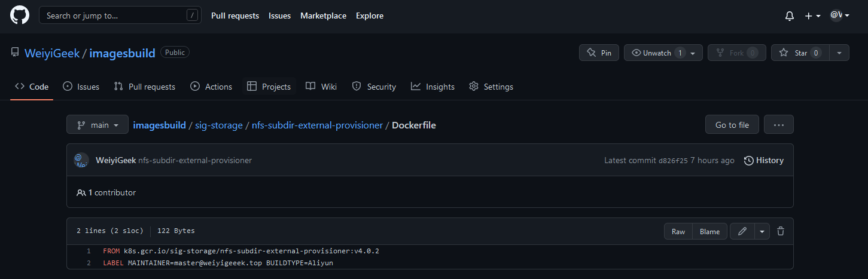This screenshot has width=868, height=279.
Task: Switch to the repository Issues tab
Action: point(81,87)
